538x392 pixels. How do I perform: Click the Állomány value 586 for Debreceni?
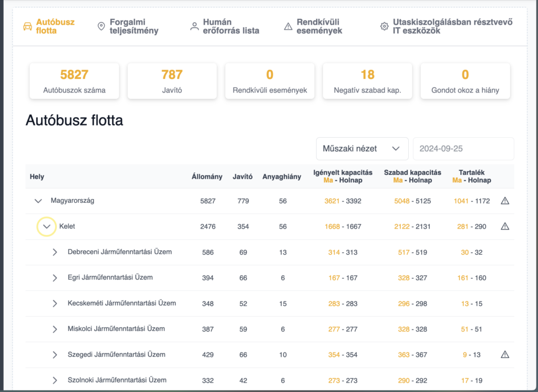pos(208,252)
